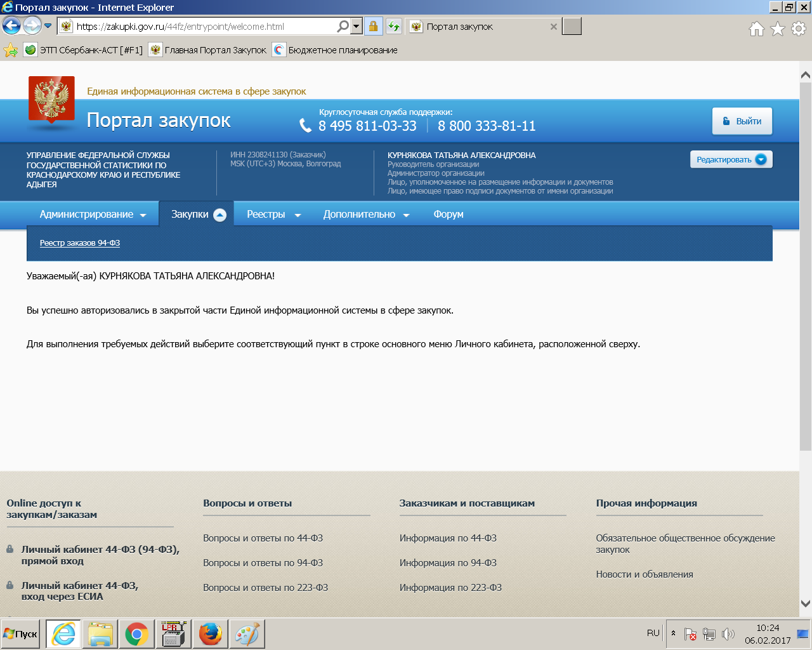Open the Форум menu item
The width and height of the screenshot is (812, 650).
click(449, 215)
